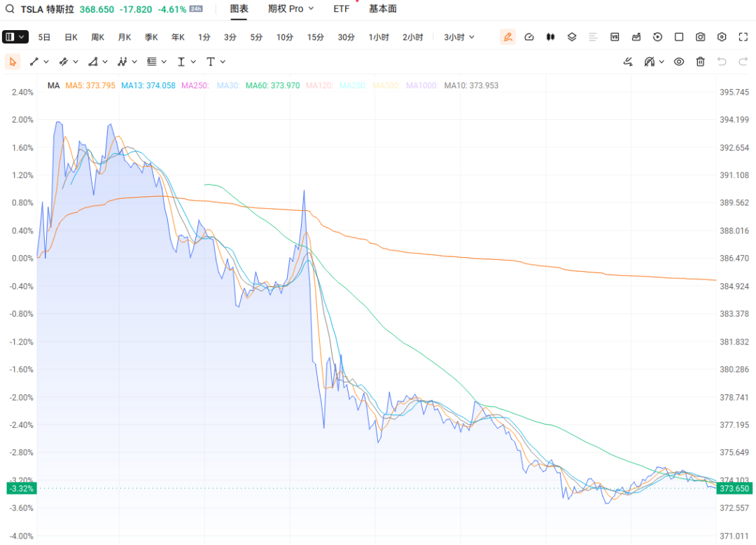The width and height of the screenshot is (756, 545).
Task: Expand the text T tool options arrow
Action: (223, 62)
